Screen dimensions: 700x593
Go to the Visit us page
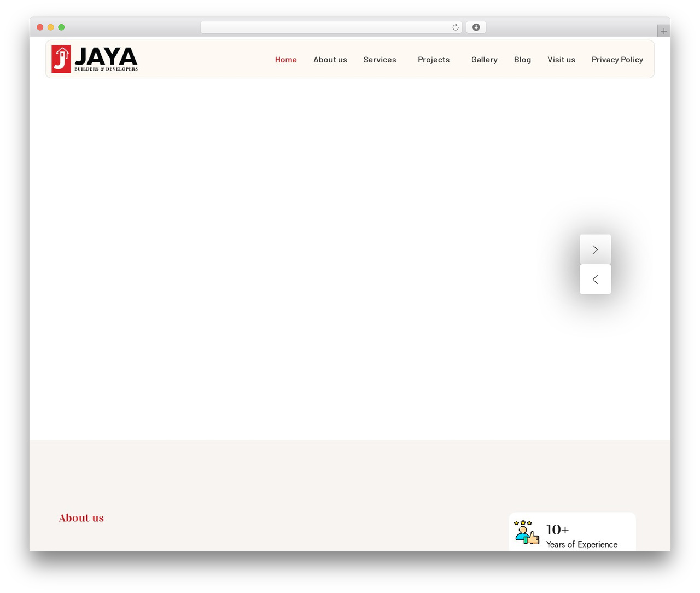coord(561,60)
